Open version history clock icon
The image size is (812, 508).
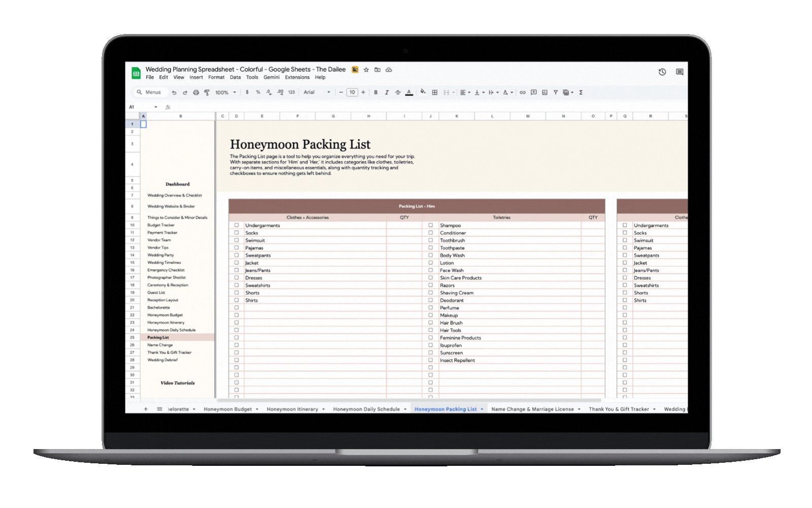(x=662, y=72)
